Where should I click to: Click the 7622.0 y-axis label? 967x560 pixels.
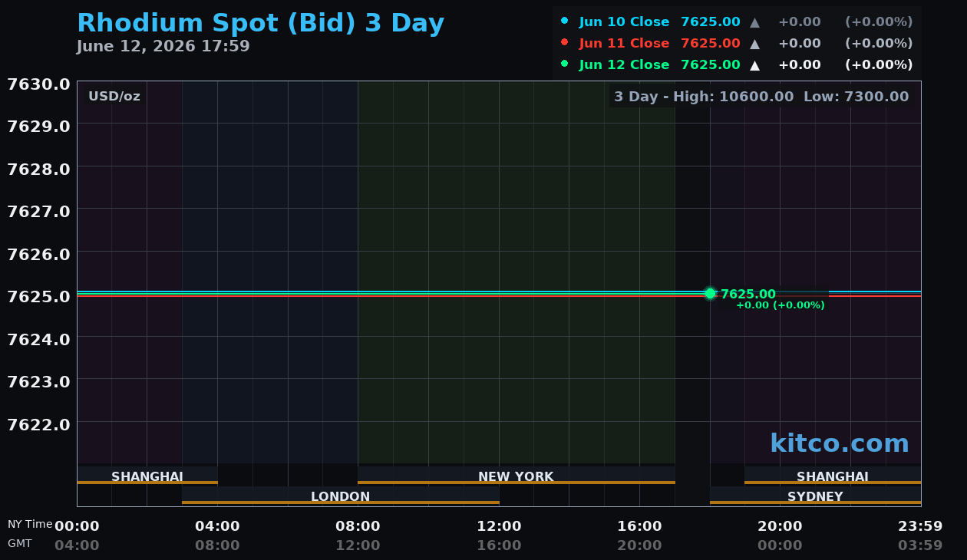[38, 424]
